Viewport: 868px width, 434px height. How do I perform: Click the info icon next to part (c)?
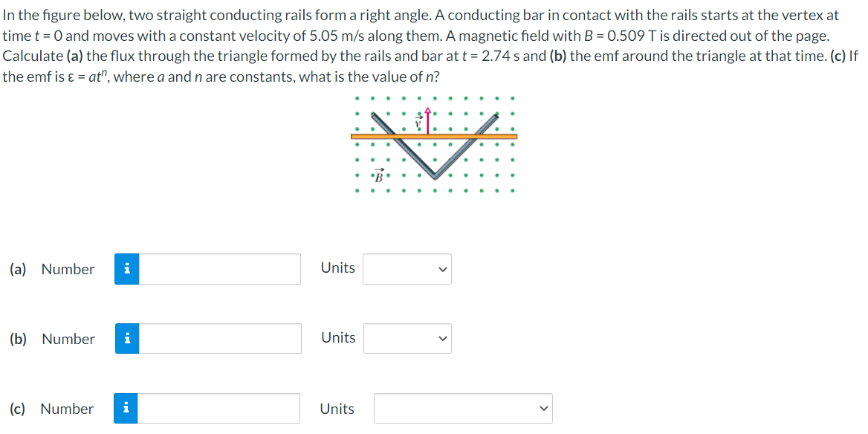[x=126, y=408]
